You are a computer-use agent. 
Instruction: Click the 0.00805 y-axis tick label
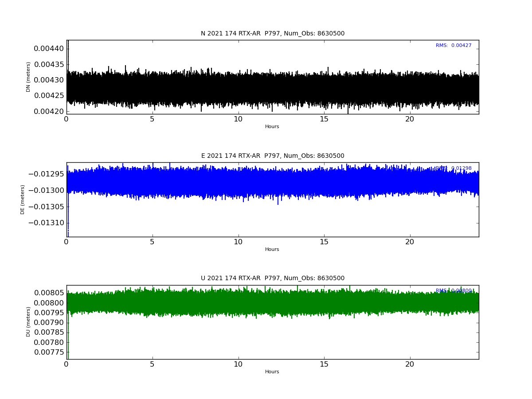[x=49, y=293]
